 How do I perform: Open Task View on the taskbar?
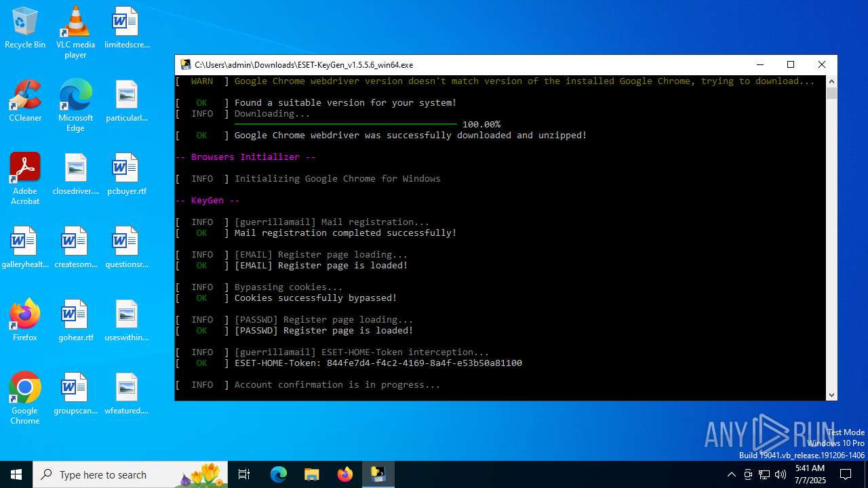[x=244, y=474]
